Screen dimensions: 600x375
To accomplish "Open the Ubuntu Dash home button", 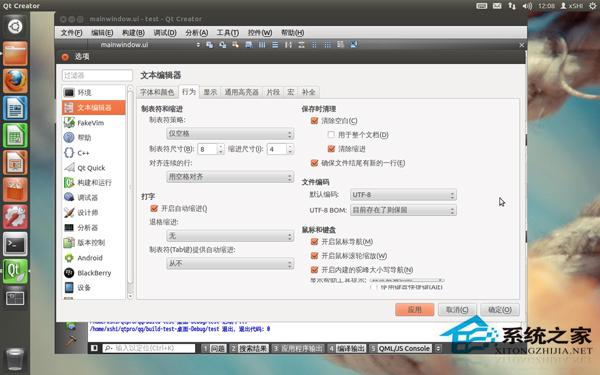I will point(15,26).
